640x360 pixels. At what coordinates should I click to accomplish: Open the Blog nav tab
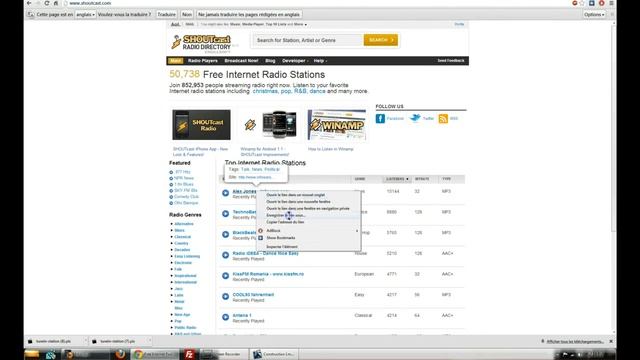(x=270, y=61)
